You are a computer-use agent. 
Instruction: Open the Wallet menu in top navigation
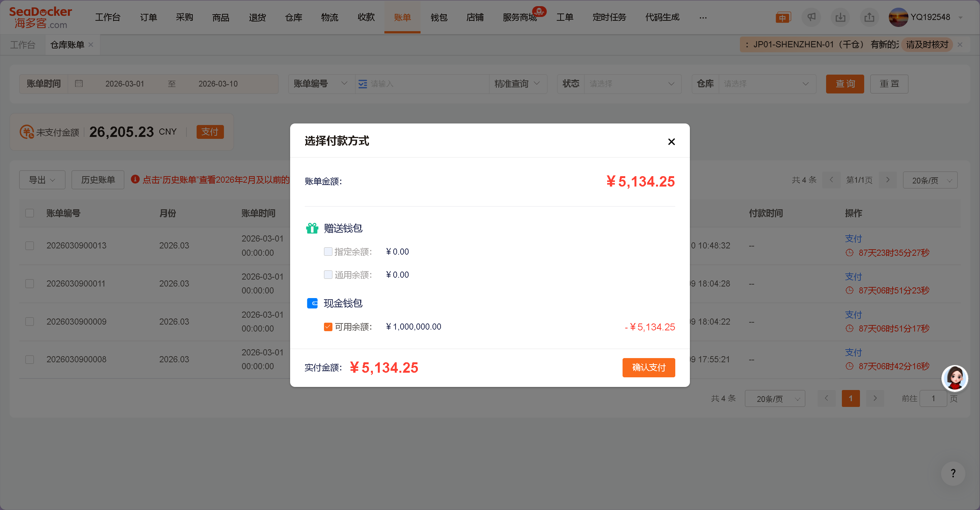click(x=439, y=17)
